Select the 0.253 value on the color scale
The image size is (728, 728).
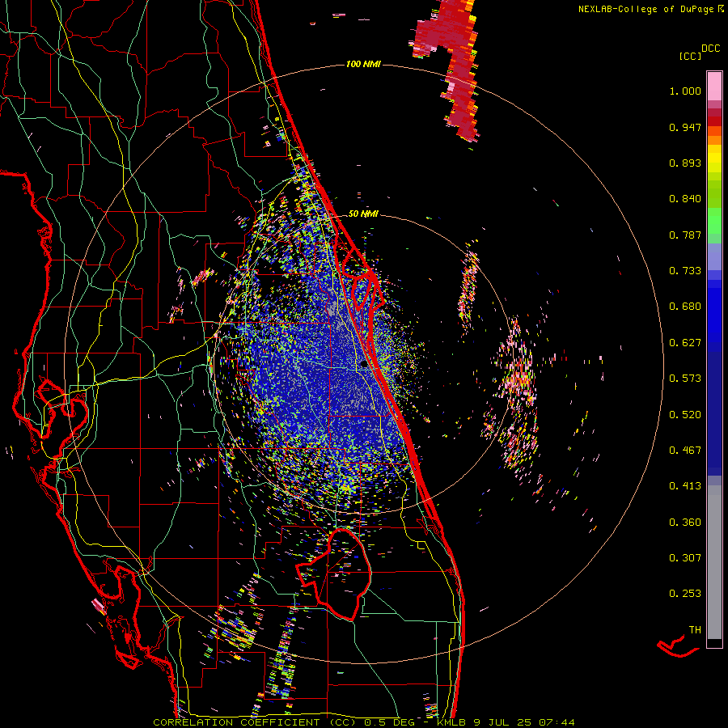click(x=685, y=594)
